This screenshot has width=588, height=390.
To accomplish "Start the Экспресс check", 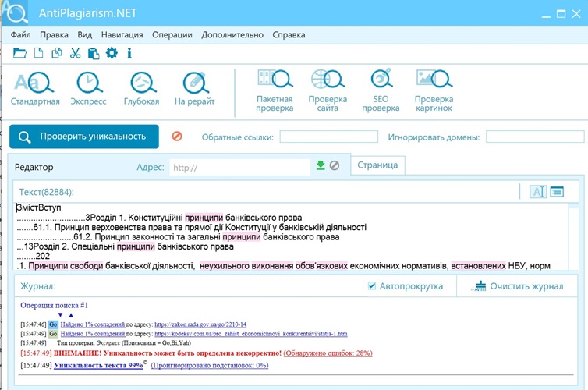I will click(x=89, y=88).
